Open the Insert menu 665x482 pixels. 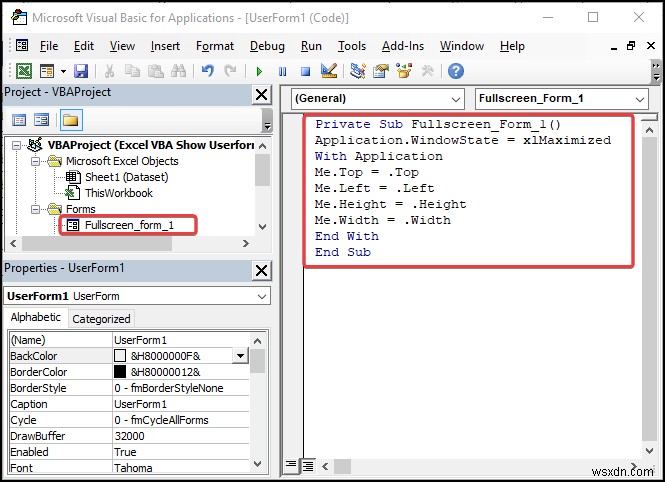pos(165,46)
